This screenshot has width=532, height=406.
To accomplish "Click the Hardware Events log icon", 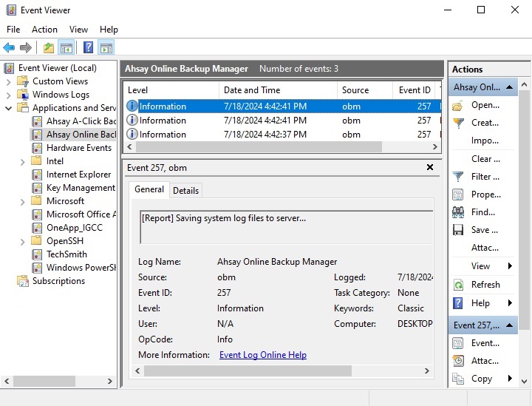I will [37, 148].
